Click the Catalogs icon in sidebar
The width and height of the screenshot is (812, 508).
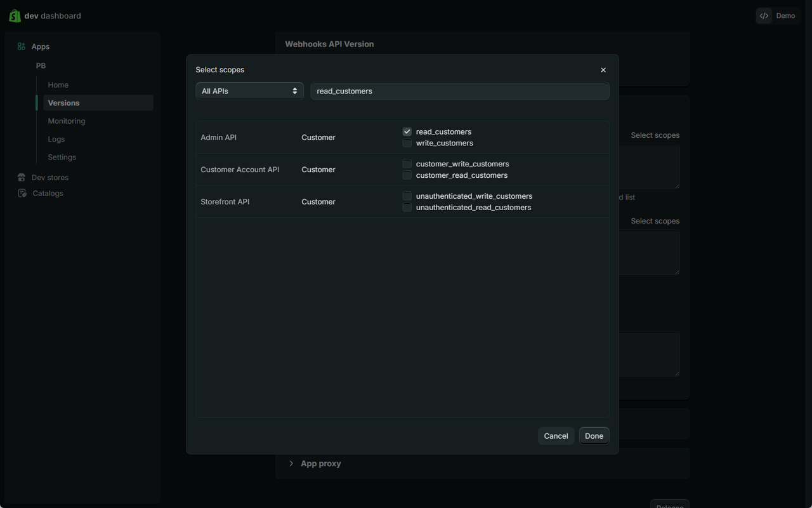tap(22, 194)
